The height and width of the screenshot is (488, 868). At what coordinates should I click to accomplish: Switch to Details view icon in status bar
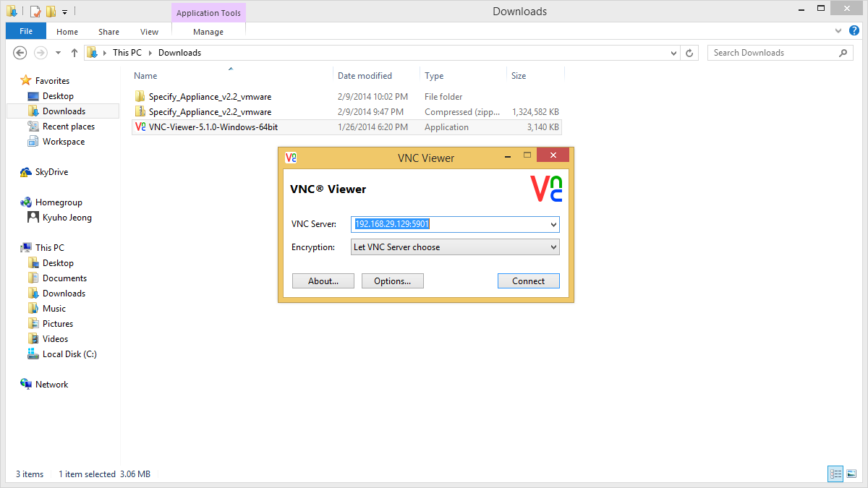click(836, 474)
